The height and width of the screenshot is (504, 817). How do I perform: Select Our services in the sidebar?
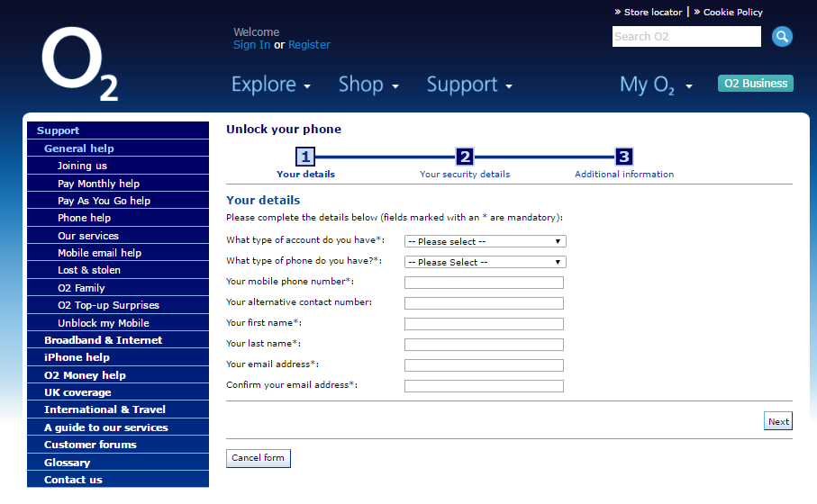(118, 235)
